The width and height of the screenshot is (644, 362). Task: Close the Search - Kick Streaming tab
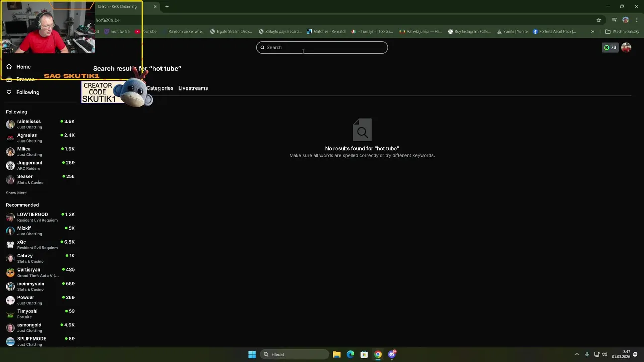pyautogui.click(x=155, y=7)
